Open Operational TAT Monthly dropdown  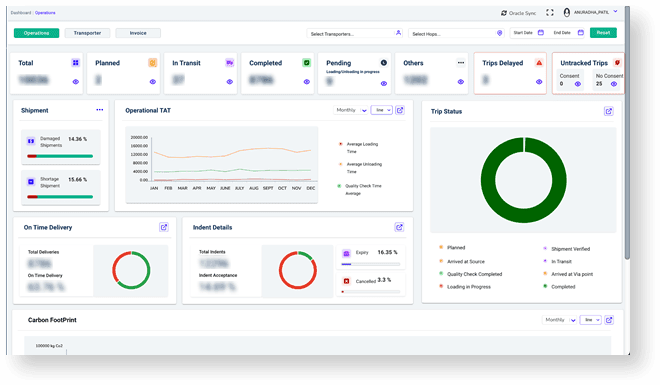(351, 110)
